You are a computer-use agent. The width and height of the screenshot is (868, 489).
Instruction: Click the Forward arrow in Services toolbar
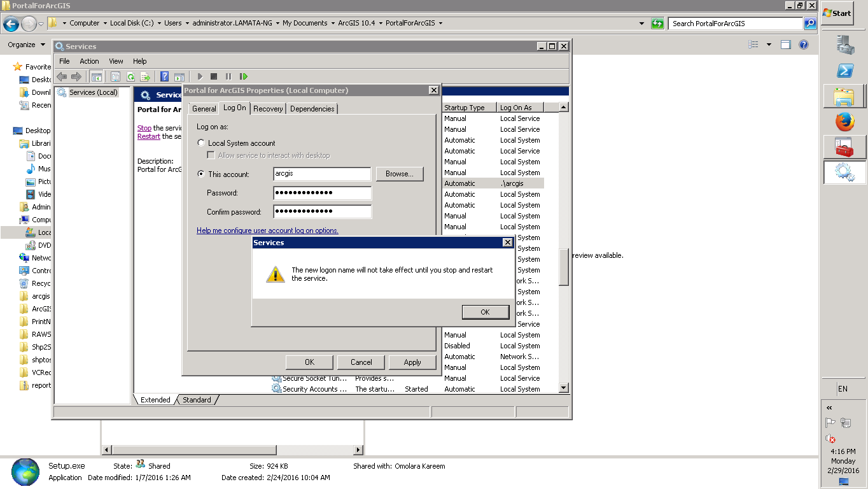76,76
